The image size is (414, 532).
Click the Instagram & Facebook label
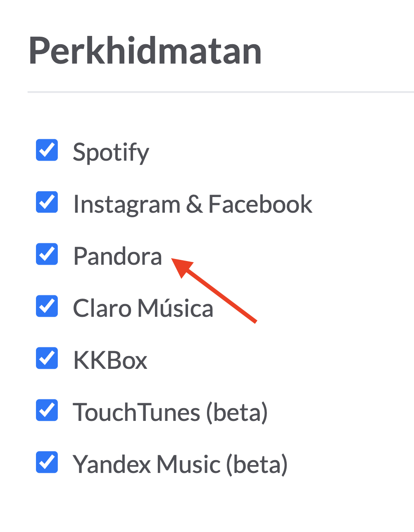[x=193, y=204]
